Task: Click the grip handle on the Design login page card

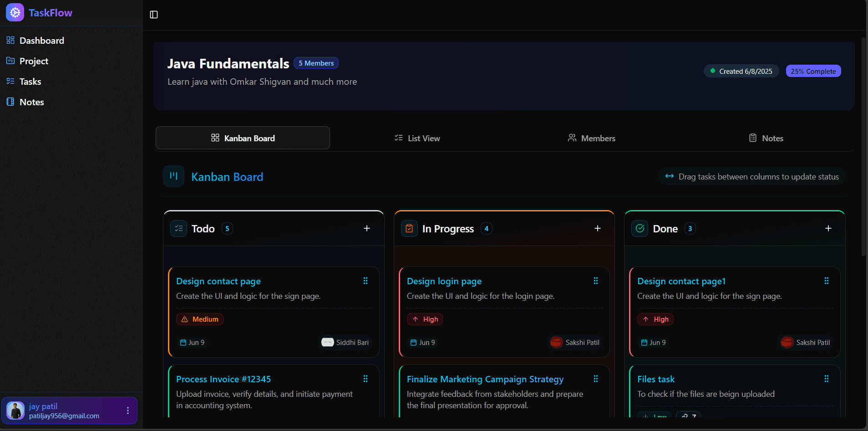Action: (x=596, y=281)
